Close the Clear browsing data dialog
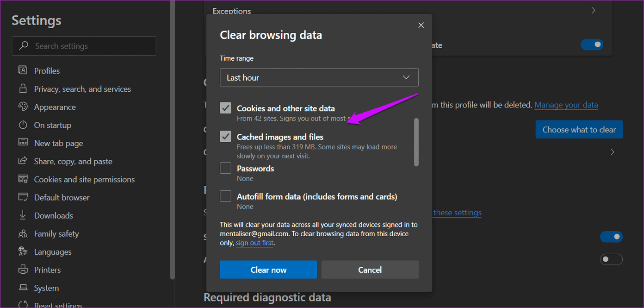This screenshot has height=308, width=644. [421, 25]
